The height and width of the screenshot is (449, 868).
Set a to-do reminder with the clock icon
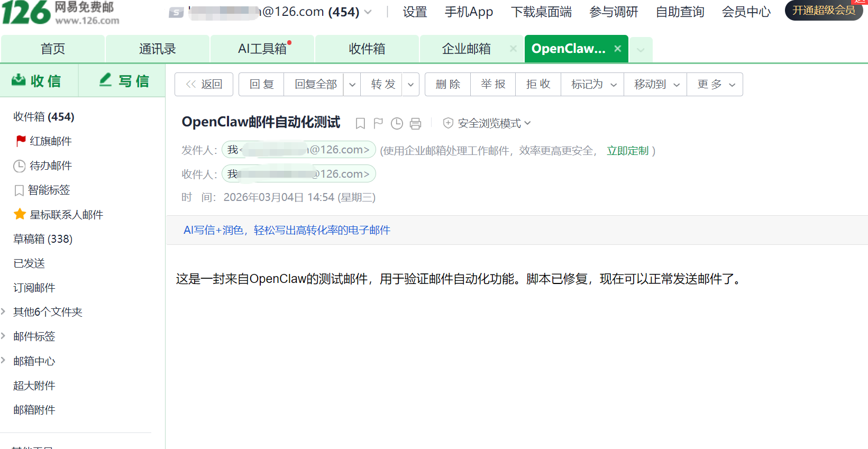pyautogui.click(x=397, y=123)
